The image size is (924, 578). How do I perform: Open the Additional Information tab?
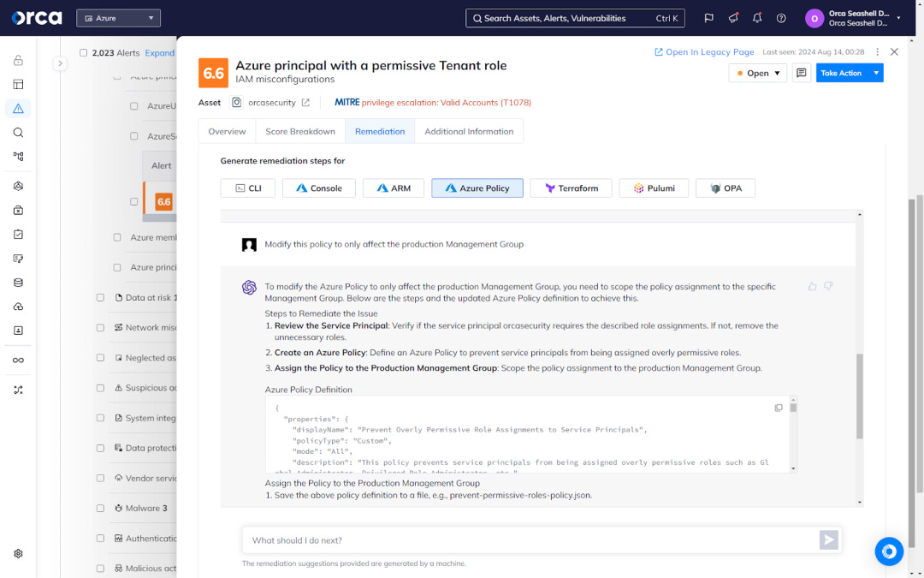[469, 132]
